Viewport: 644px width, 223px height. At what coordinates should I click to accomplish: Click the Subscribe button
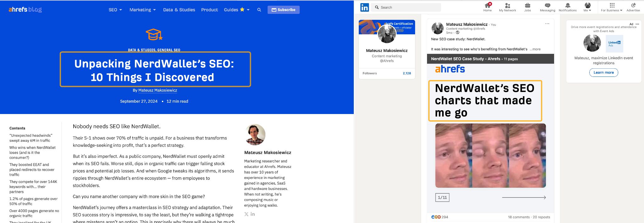coord(283,10)
